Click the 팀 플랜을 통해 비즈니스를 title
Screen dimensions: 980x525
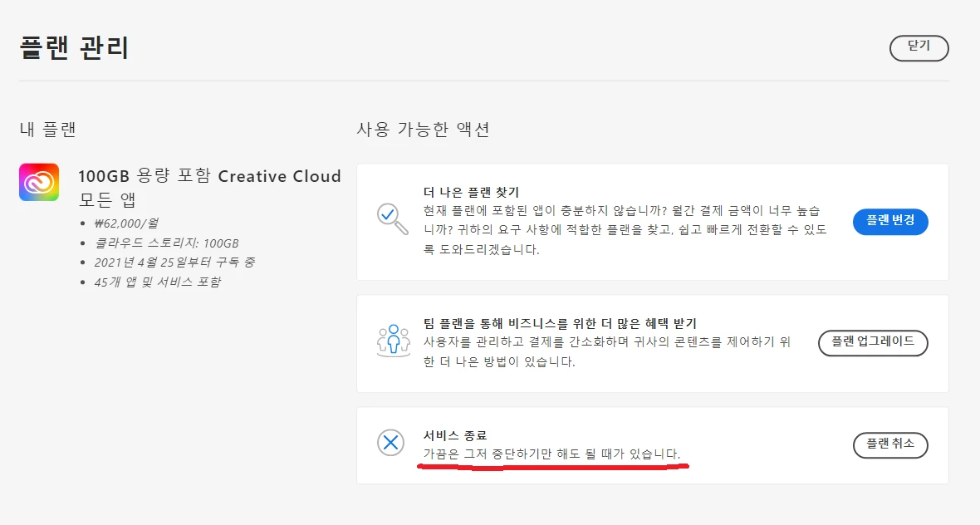click(x=560, y=323)
